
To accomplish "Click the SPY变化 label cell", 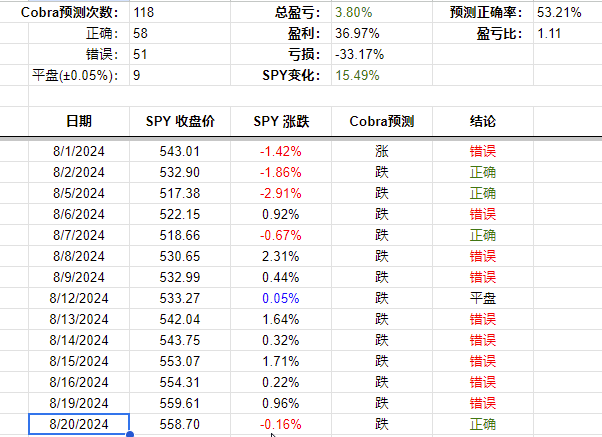I will pos(281,75).
